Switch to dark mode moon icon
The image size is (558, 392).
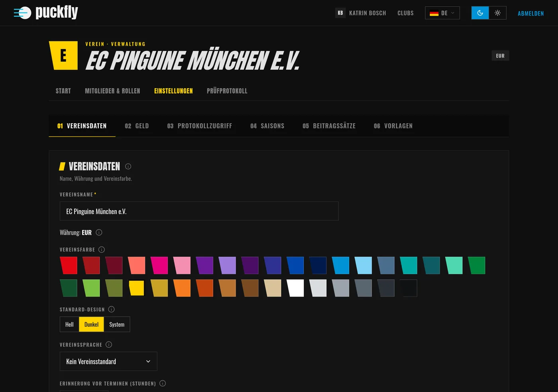(480, 13)
